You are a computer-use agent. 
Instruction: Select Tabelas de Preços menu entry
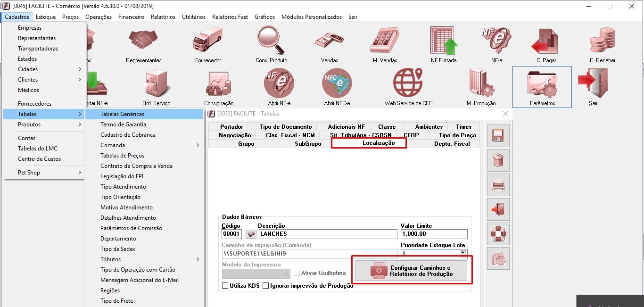144,156
